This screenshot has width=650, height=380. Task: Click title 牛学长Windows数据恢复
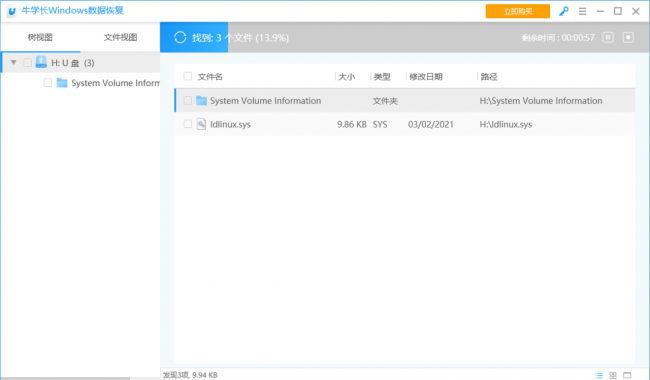(73, 10)
